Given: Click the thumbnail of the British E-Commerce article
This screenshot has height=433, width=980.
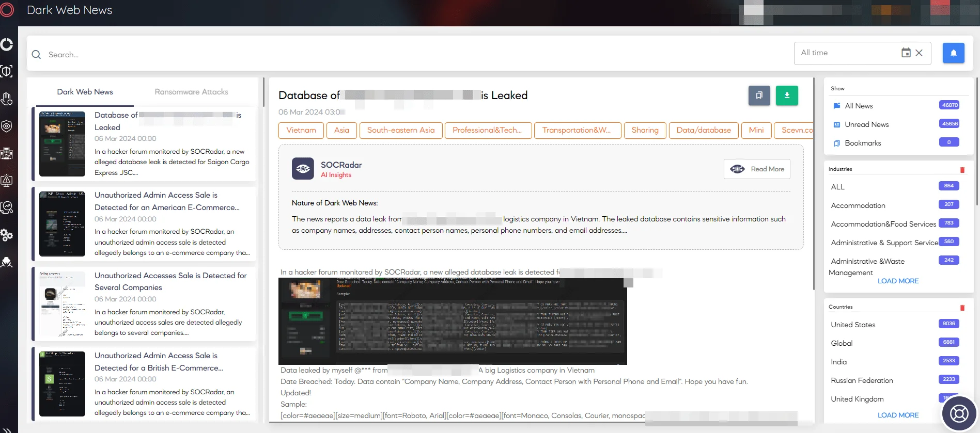Looking at the screenshot, I should 62,384.
